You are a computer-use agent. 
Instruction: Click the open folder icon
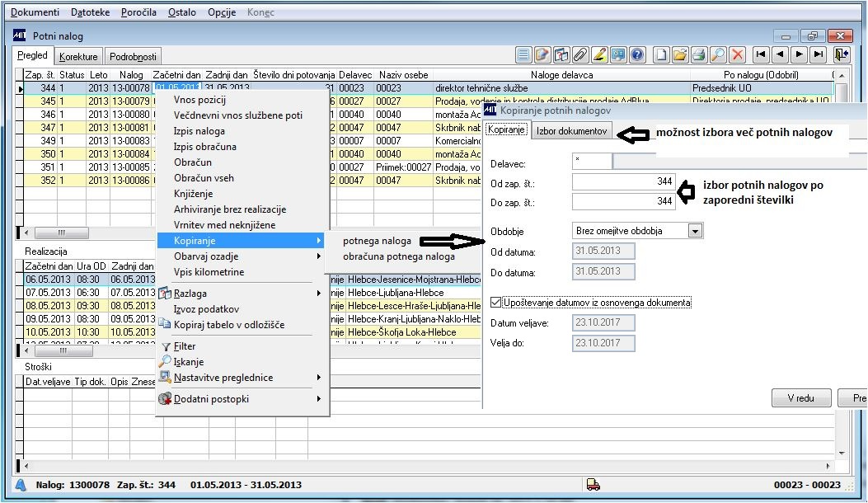pyautogui.click(x=680, y=55)
